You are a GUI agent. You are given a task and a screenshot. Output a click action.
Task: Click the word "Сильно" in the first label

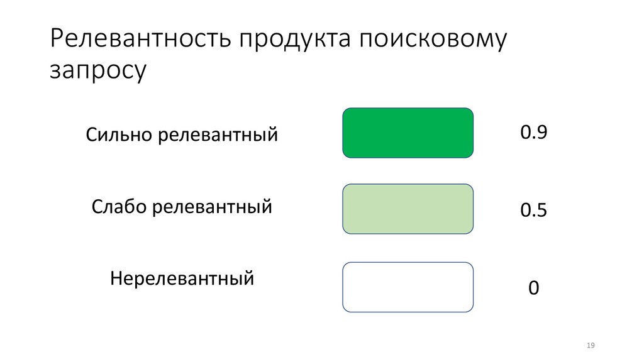click(x=119, y=134)
